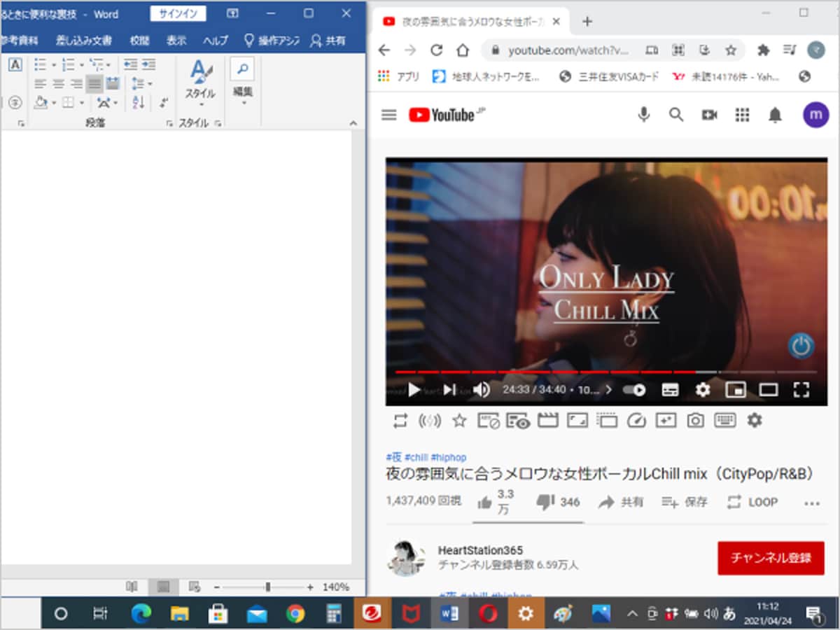Dislike the video with thumbs down
This screenshot has height=630, width=840.
[x=545, y=502]
